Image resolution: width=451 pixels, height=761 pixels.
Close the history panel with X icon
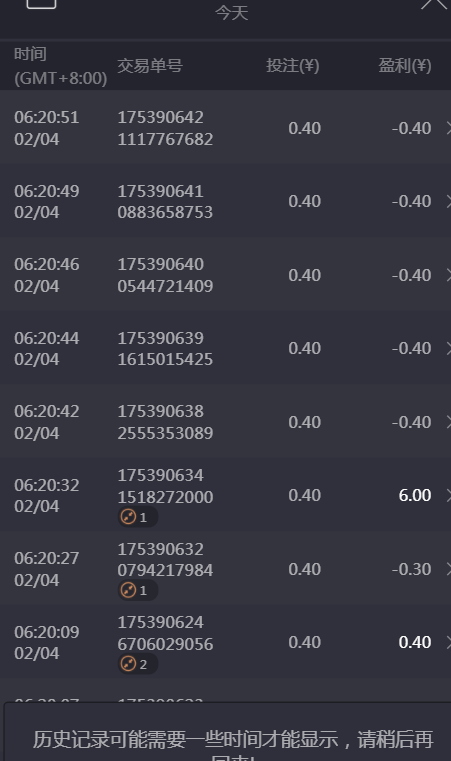point(434,4)
